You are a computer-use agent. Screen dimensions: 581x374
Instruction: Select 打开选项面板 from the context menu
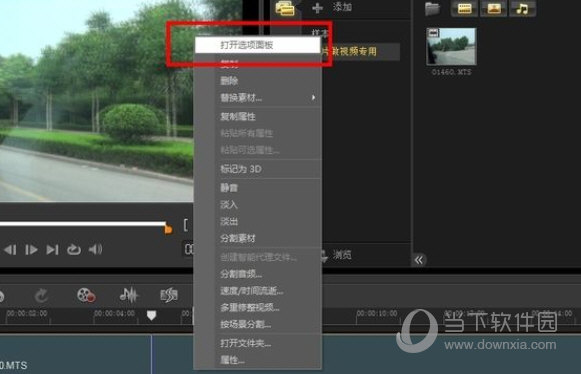tap(258, 45)
